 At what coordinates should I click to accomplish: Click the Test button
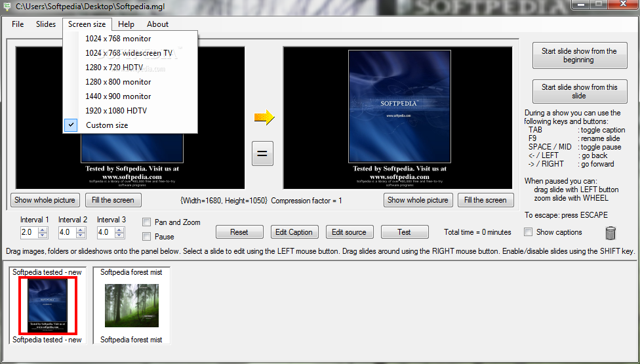(x=405, y=232)
